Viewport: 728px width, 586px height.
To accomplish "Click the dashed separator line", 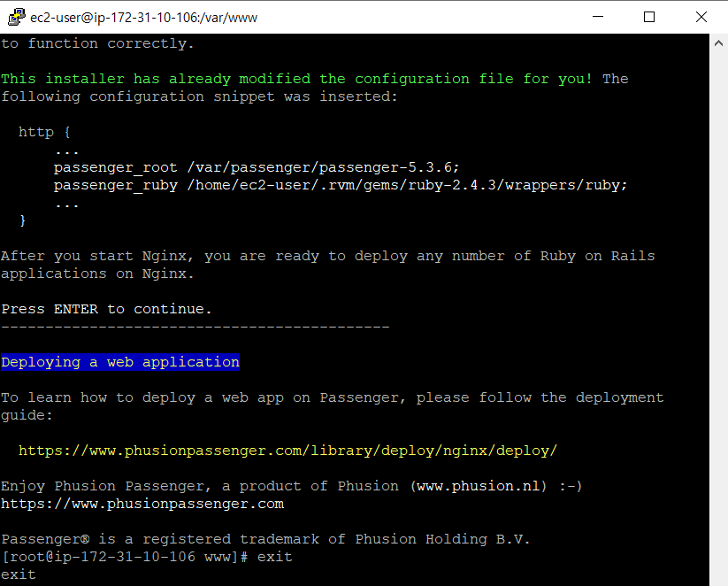I will pos(195,326).
